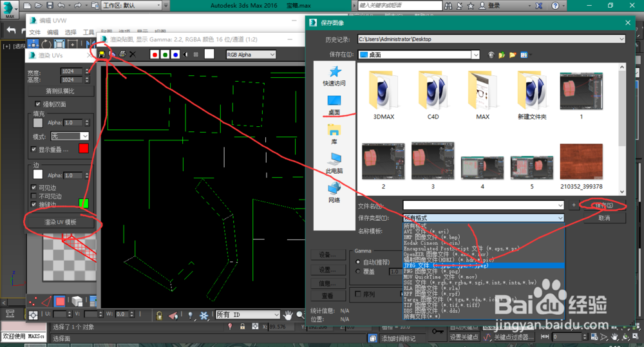Toggle 强制双面 checkbox
The width and height of the screenshot is (644, 347).
pos(38,104)
